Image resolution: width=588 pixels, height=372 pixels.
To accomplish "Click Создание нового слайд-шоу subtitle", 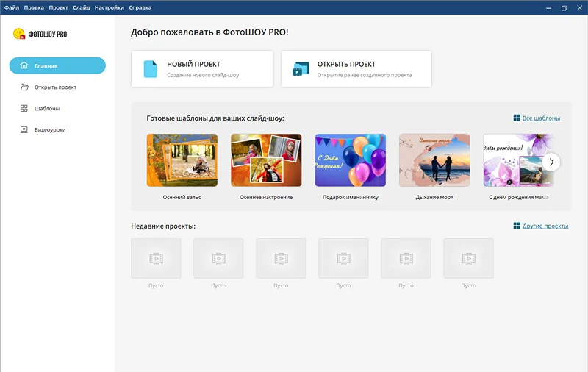I will [203, 75].
